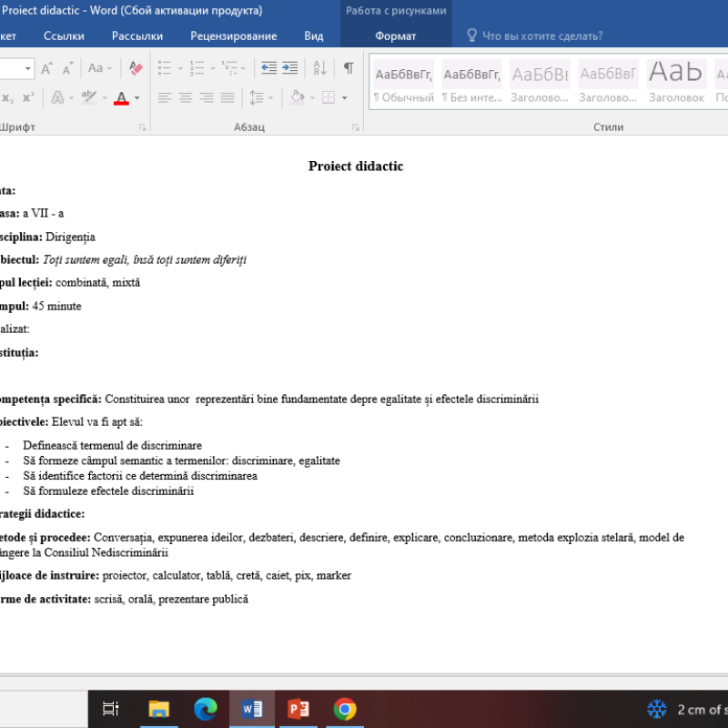Enable justified text alignment
This screenshot has width=728, height=728.
coord(227,96)
